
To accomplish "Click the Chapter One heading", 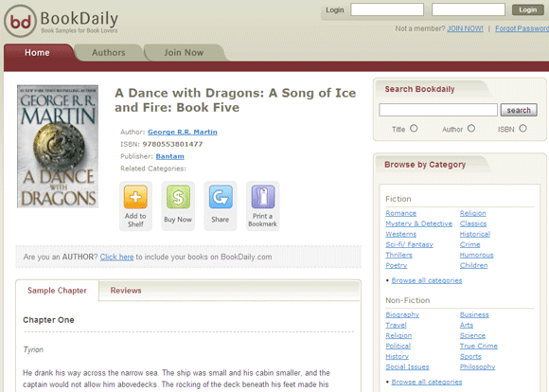I will click(x=48, y=320).
